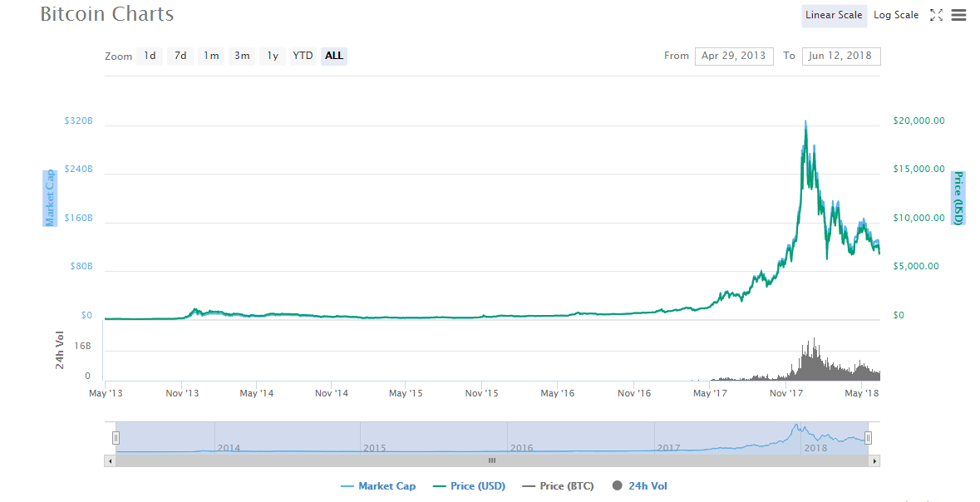Viewport: 980px width, 502px height.
Task: Click the Market Cap axis title
Action: (49, 198)
